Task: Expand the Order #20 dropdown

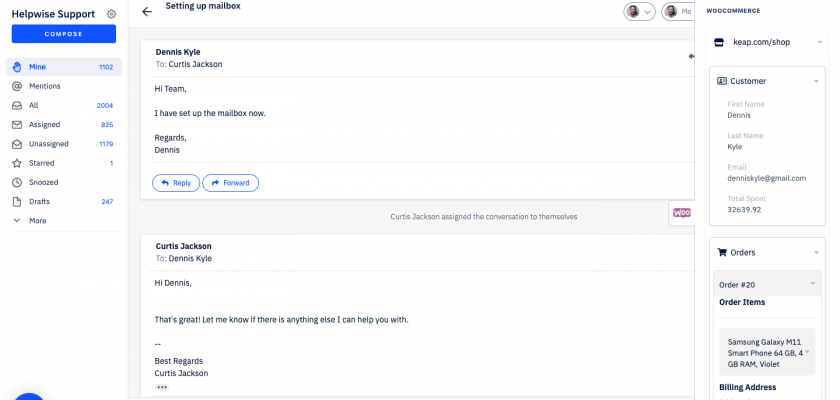Action: click(x=812, y=285)
